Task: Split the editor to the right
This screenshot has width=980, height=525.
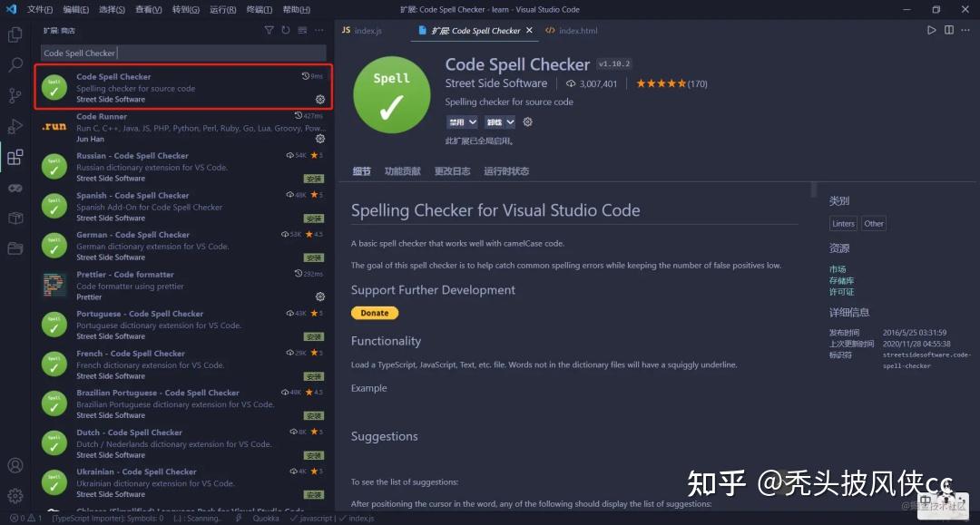Action: (949, 30)
